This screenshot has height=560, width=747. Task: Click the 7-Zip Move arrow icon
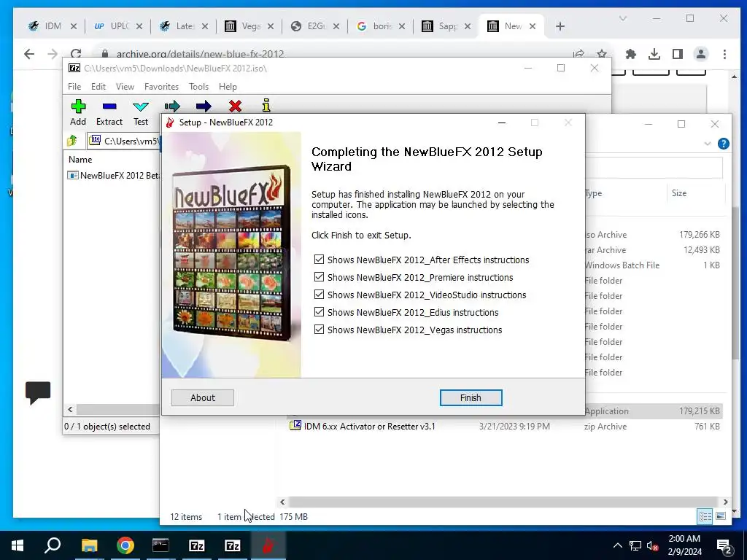click(x=204, y=106)
